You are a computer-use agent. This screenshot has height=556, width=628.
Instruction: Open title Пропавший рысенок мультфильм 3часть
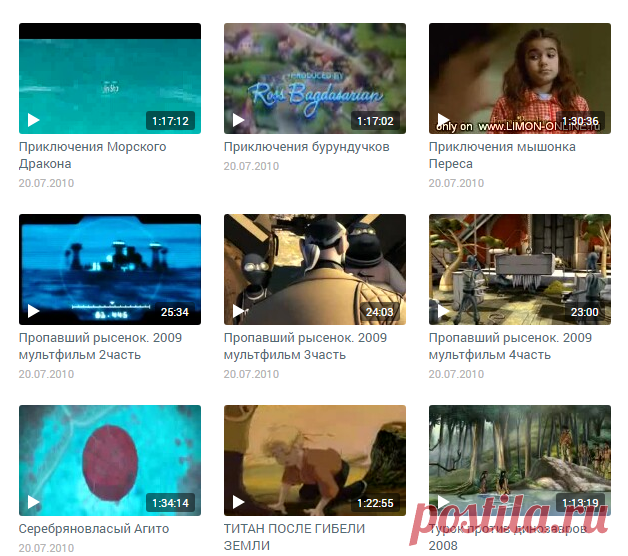click(305, 346)
